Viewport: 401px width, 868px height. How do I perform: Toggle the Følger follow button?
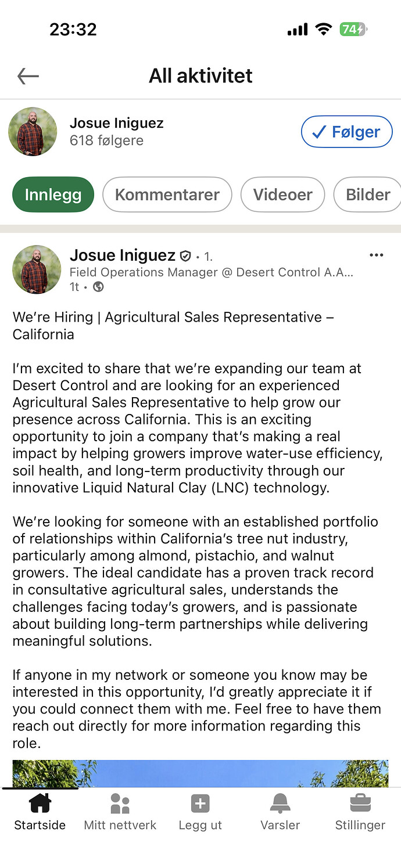pos(347,132)
